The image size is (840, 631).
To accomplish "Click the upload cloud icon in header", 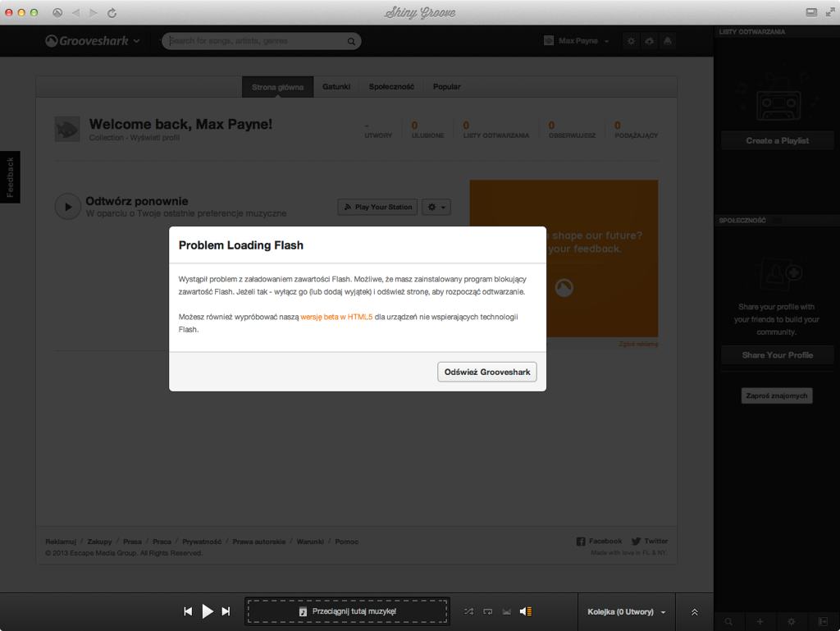I will (649, 41).
